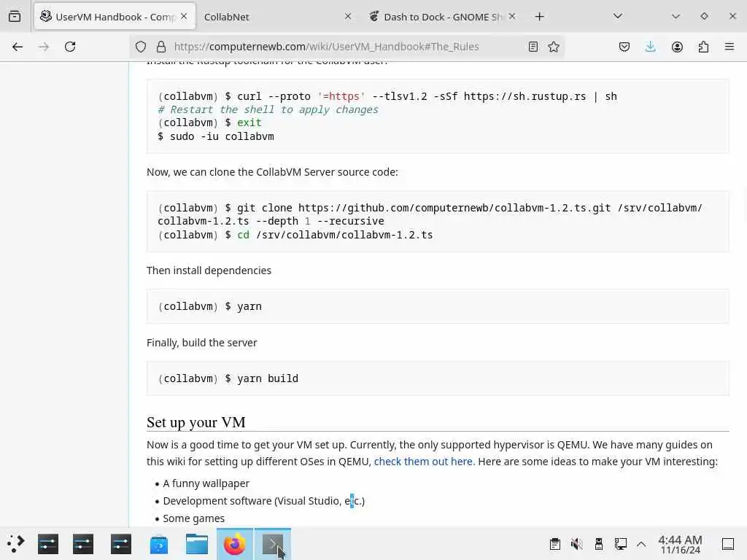Maximize window using diamond button
This screenshot has height=560, width=747.
point(704,17)
